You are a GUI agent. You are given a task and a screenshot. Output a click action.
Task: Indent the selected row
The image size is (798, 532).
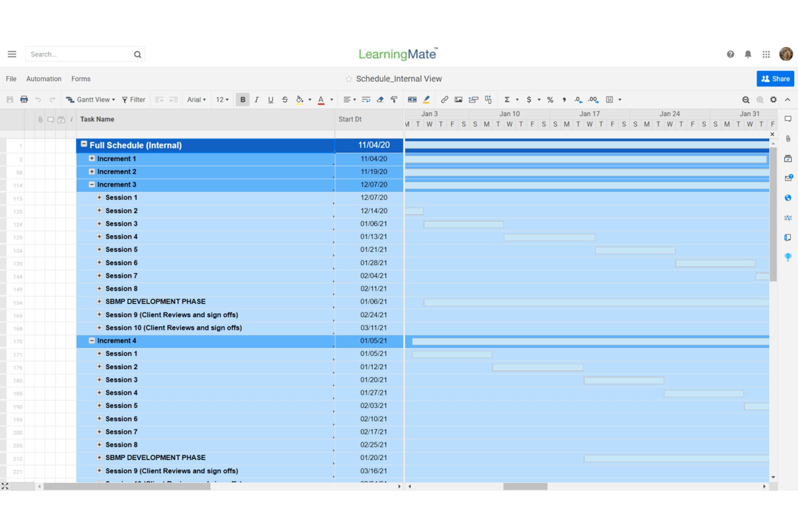click(173, 99)
